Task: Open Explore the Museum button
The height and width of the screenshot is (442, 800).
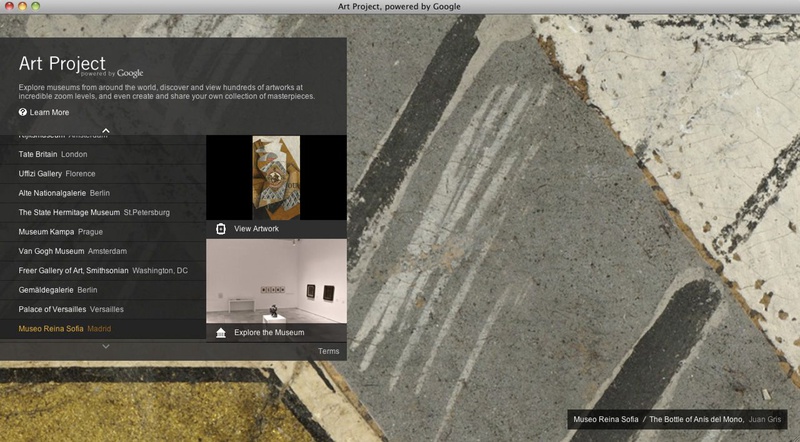Action: point(277,332)
